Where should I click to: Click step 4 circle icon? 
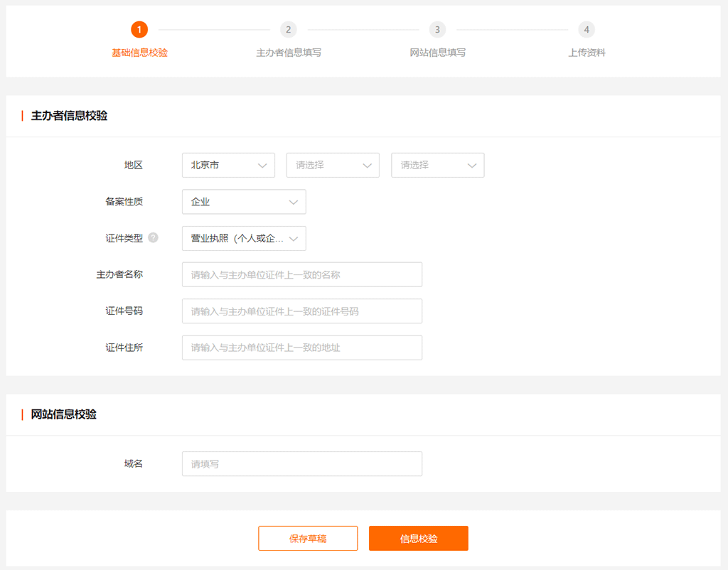tap(587, 29)
